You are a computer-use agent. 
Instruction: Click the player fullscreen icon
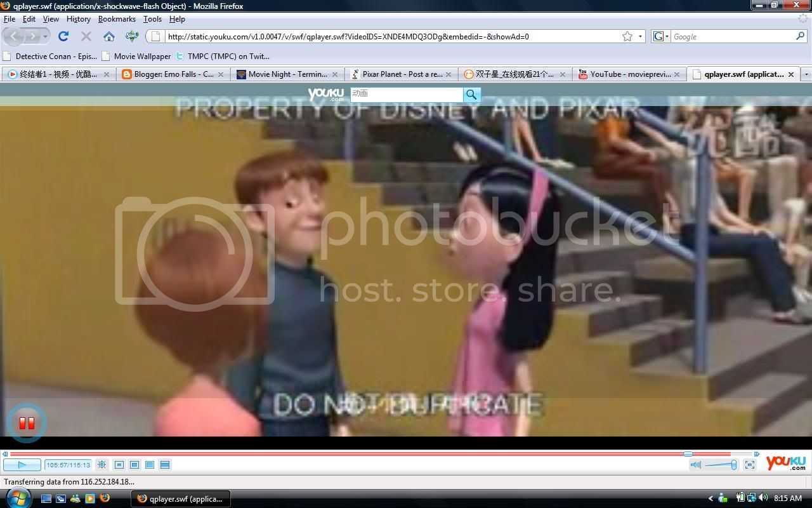[749, 465]
